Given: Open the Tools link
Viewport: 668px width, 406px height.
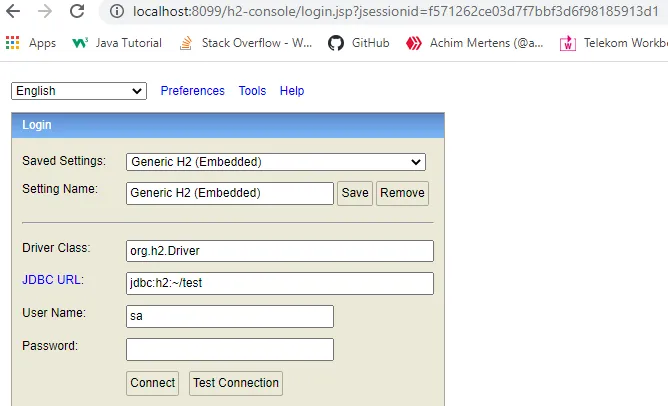Looking at the screenshot, I should click(x=252, y=91).
